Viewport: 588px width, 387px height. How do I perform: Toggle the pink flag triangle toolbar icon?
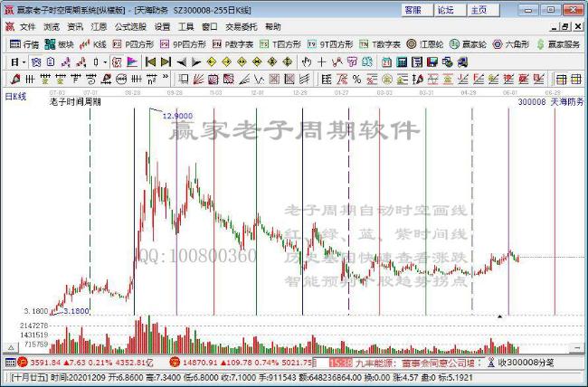coord(132,61)
